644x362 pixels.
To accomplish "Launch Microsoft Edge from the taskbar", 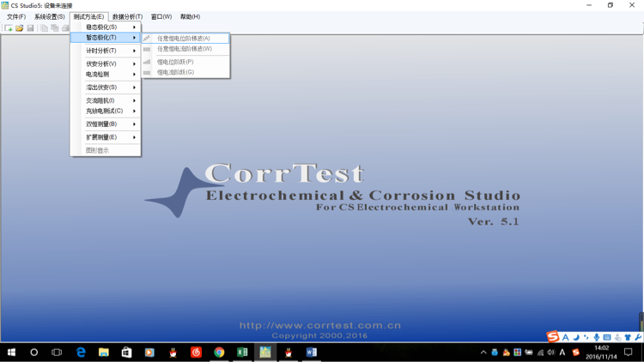I will click(x=81, y=353).
